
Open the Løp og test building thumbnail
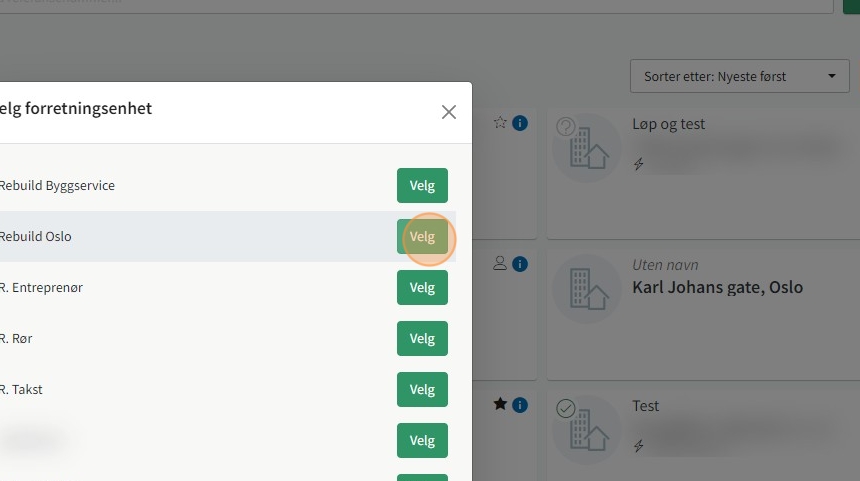[586, 148]
